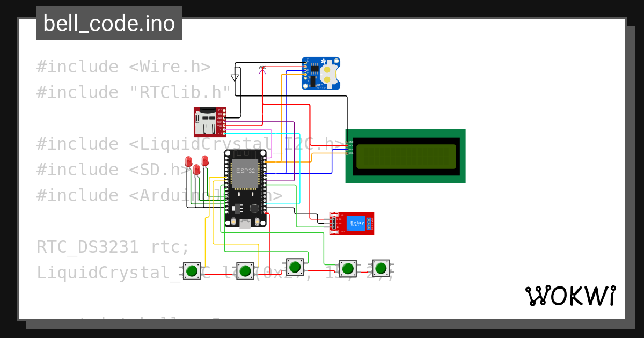Viewport: 644px width, 338px height.
Task: Push the fourth green pushbutton
Action: click(x=348, y=268)
